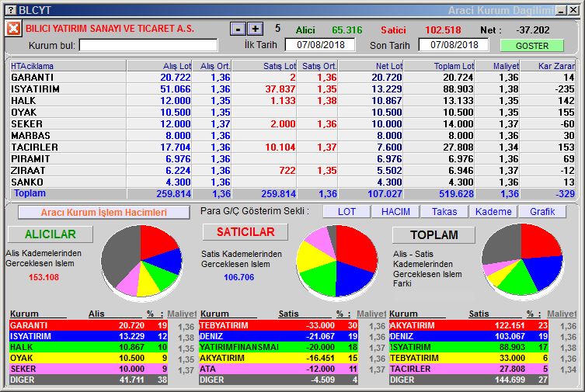Minimize the BLCYT window

pyautogui.click(x=561, y=11)
